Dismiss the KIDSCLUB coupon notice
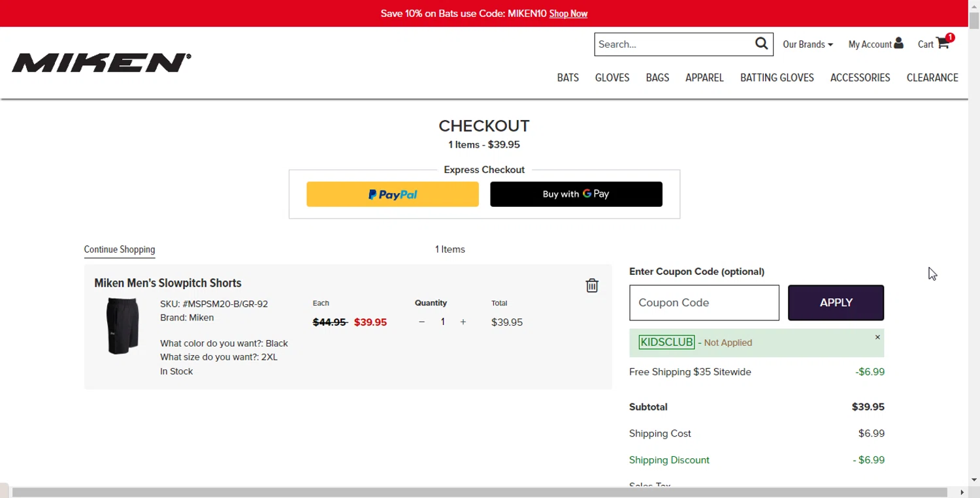 [877, 337]
